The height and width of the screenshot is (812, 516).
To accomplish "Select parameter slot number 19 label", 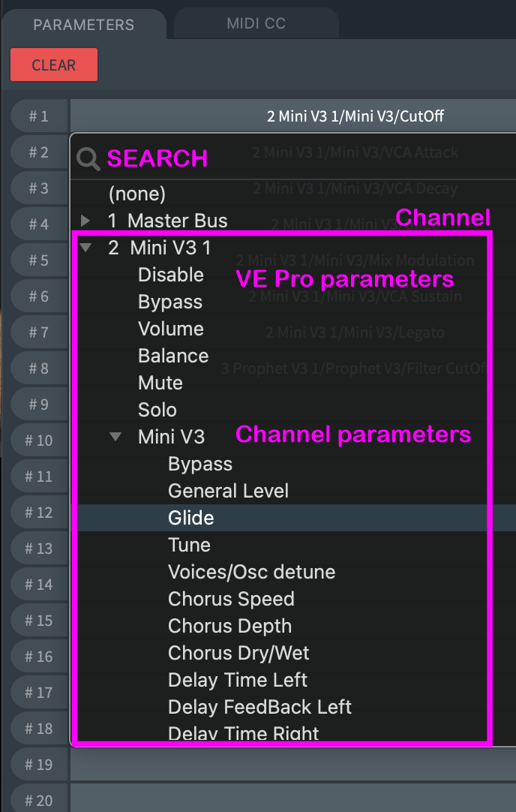I will [38, 765].
